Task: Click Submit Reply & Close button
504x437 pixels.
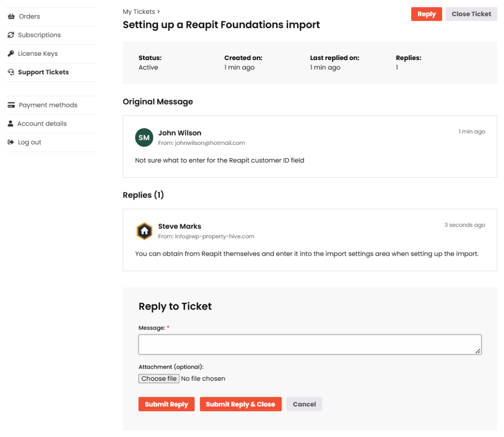Action: pyautogui.click(x=240, y=404)
